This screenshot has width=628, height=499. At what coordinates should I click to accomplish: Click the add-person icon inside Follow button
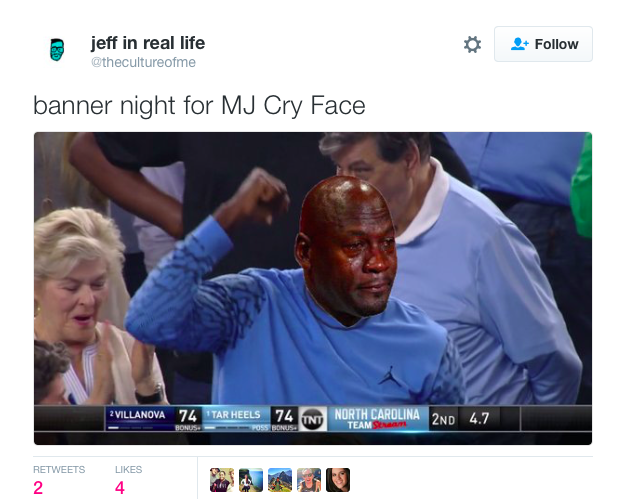pos(519,44)
